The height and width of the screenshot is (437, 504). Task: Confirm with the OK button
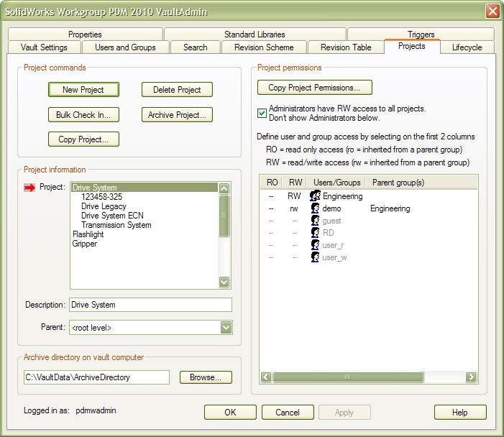(230, 413)
